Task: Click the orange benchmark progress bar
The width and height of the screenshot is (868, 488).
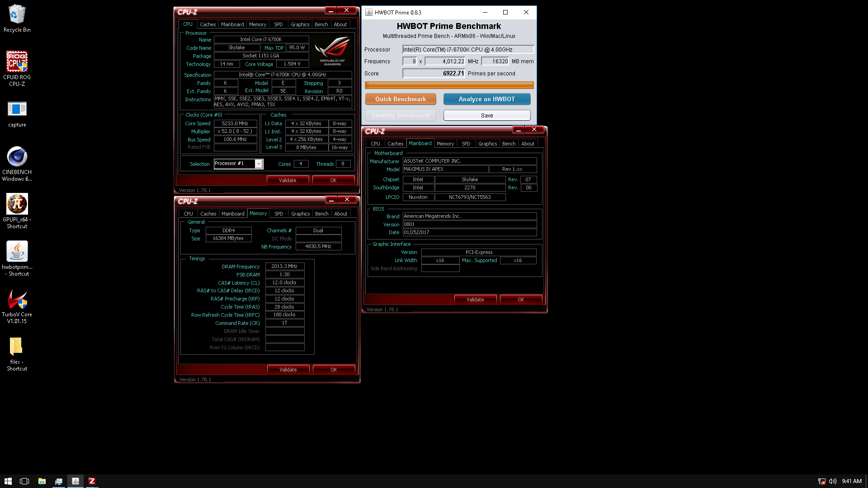Action: (449, 85)
